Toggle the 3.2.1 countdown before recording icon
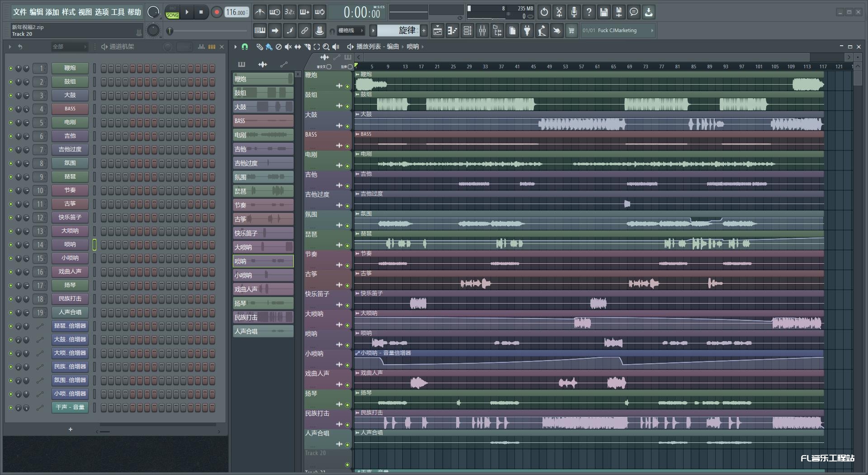 pyautogui.click(x=290, y=12)
